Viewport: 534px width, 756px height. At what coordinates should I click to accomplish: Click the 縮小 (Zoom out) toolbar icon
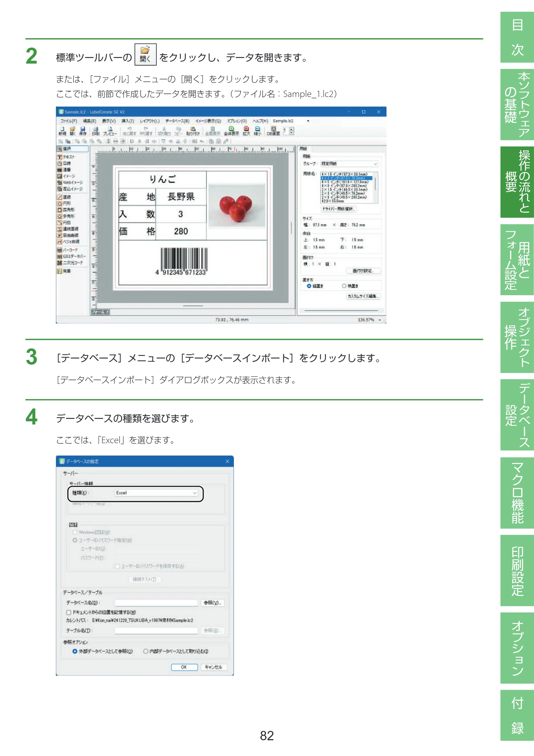pyautogui.click(x=258, y=131)
